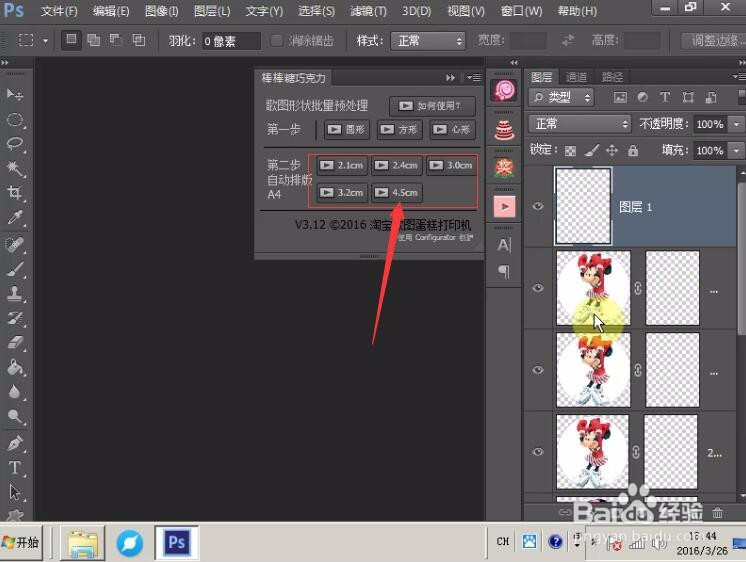Select the 图层 1 layer thumbnail
The width and height of the screenshot is (746, 562).
[583, 206]
